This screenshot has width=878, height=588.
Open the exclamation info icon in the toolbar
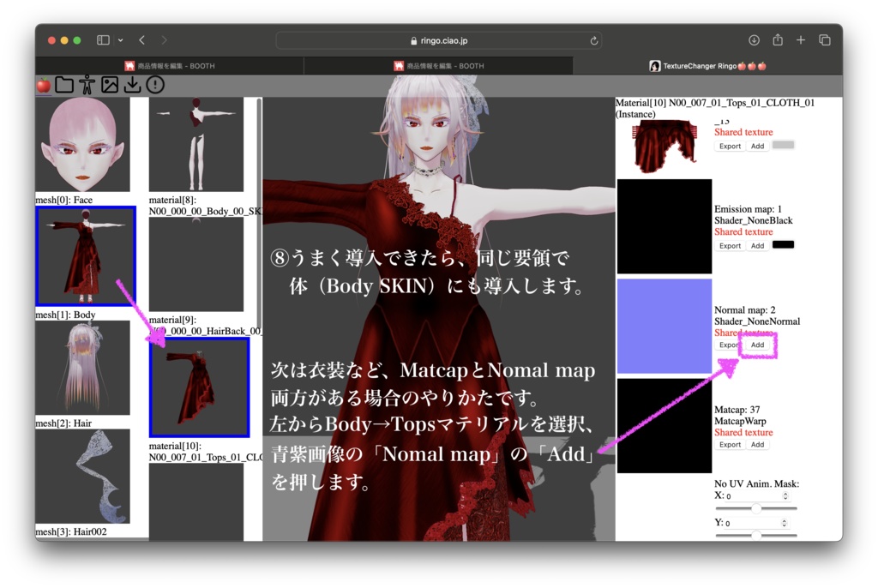pyautogui.click(x=153, y=86)
